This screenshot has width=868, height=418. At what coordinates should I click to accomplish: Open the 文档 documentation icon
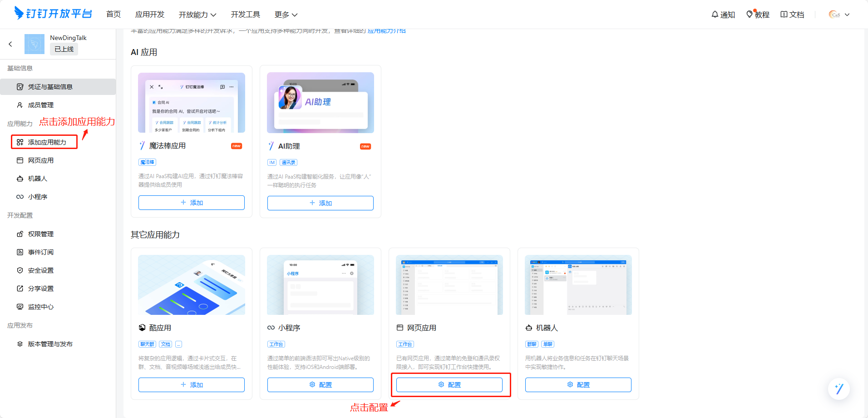coord(784,15)
